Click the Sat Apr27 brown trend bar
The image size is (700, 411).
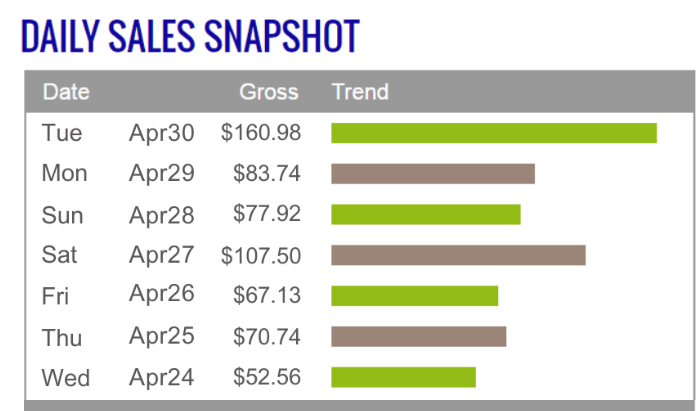457,255
